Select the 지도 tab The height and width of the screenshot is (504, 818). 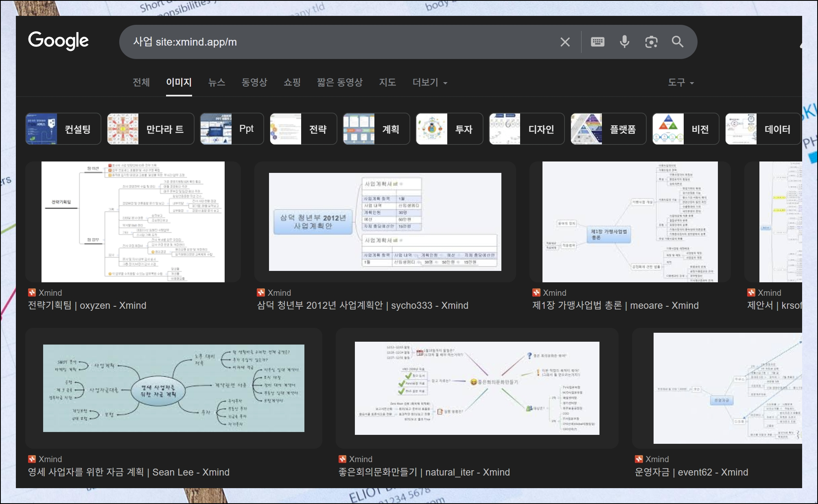pos(387,83)
